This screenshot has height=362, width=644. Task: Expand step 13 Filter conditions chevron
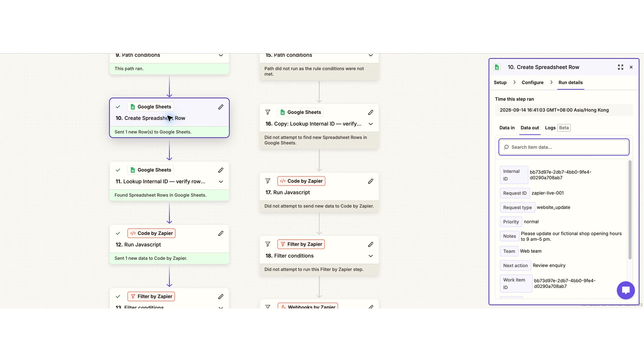(x=221, y=307)
